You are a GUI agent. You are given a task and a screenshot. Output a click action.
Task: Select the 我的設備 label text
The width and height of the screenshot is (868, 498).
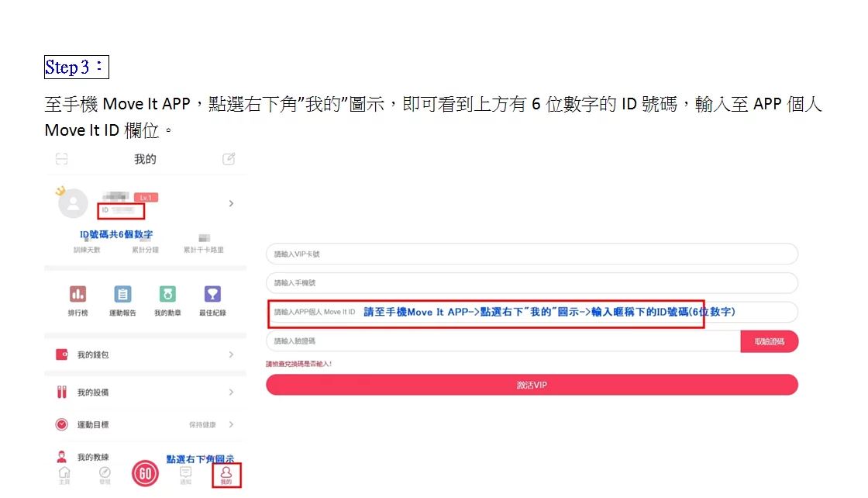pos(93,393)
